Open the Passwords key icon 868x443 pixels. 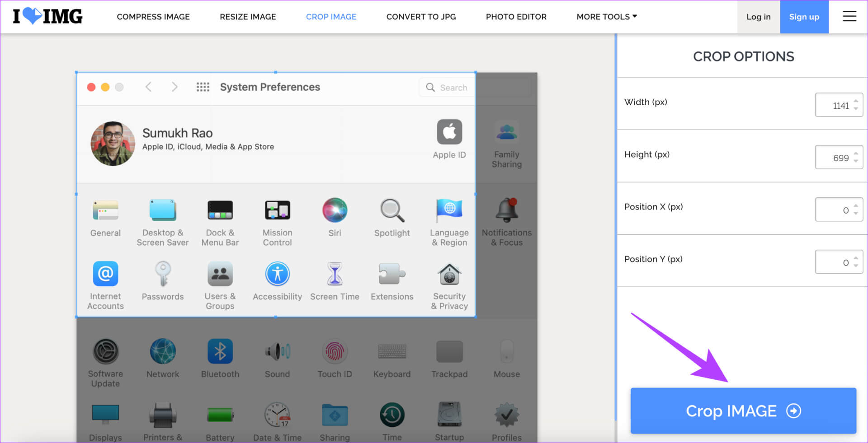pos(163,274)
